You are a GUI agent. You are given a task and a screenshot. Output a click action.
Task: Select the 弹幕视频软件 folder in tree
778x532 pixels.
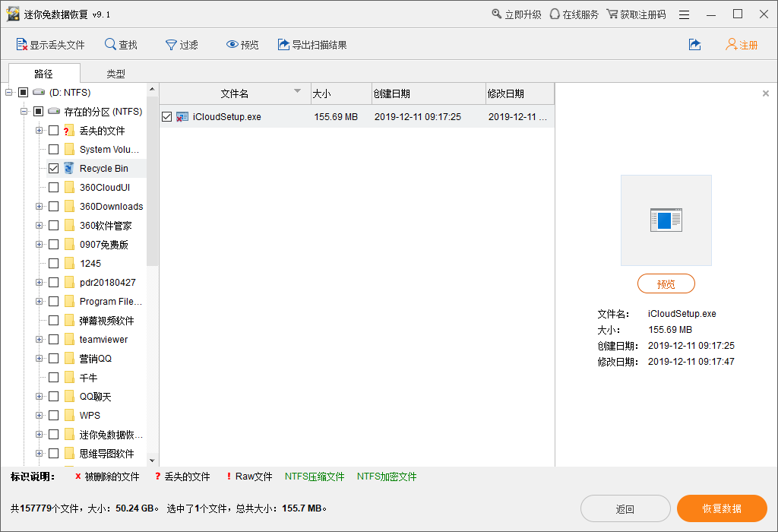coord(106,321)
